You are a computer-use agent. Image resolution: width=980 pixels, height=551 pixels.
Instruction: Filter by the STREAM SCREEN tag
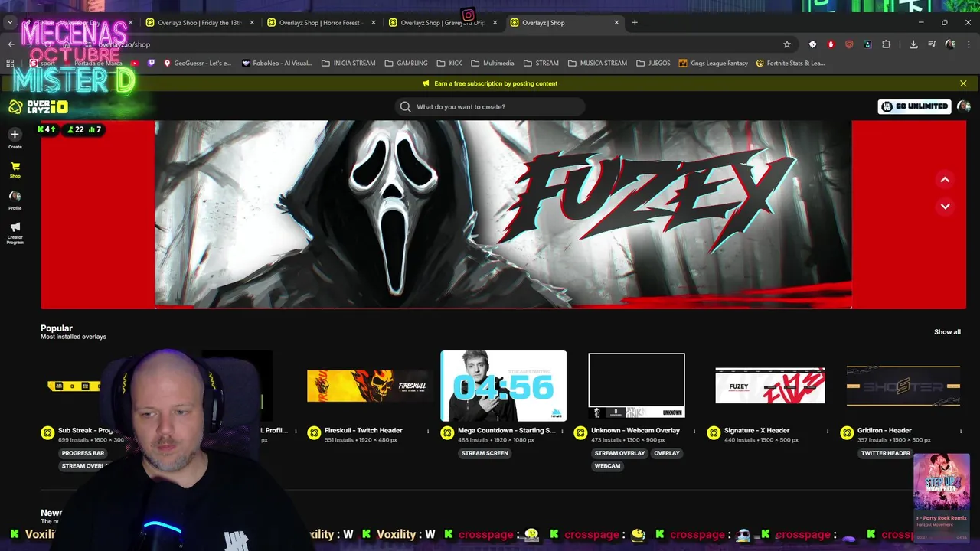click(x=485, y=453)
